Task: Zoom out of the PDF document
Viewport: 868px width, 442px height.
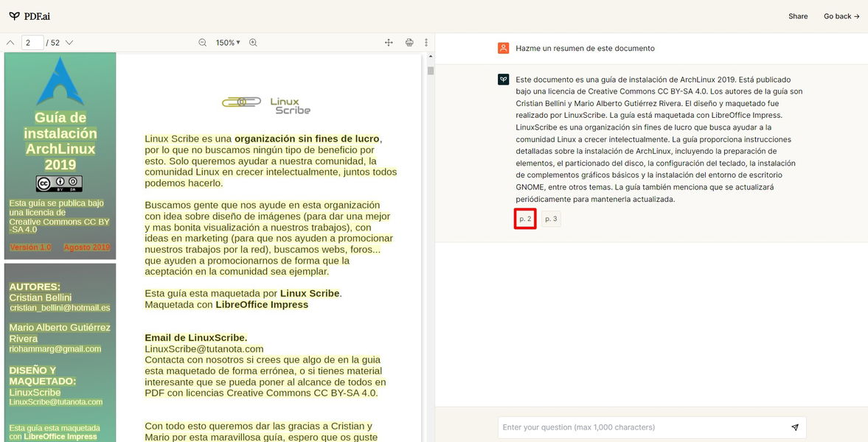Action: click(203, 43)
